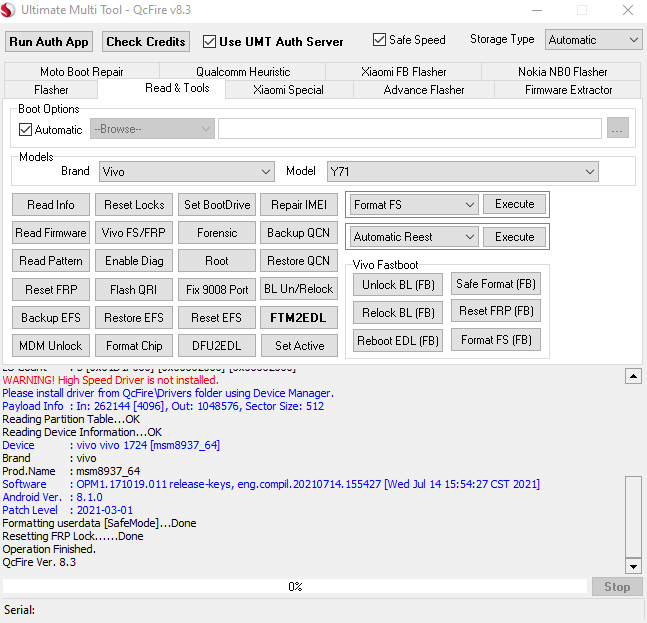
Task: Switch to Xiaomi FB Flasher tab
Action: (404, 72)
